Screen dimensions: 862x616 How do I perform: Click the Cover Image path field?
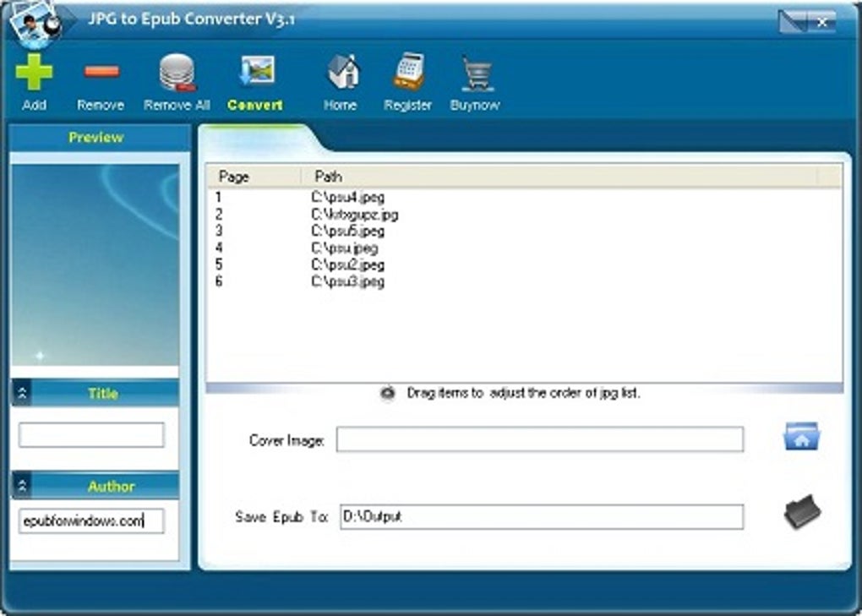[x=539, y=439]
